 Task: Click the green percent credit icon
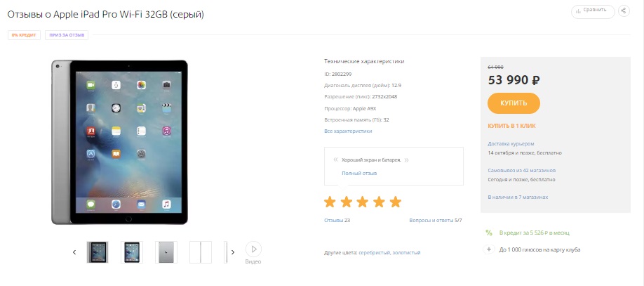coord(489,233)
